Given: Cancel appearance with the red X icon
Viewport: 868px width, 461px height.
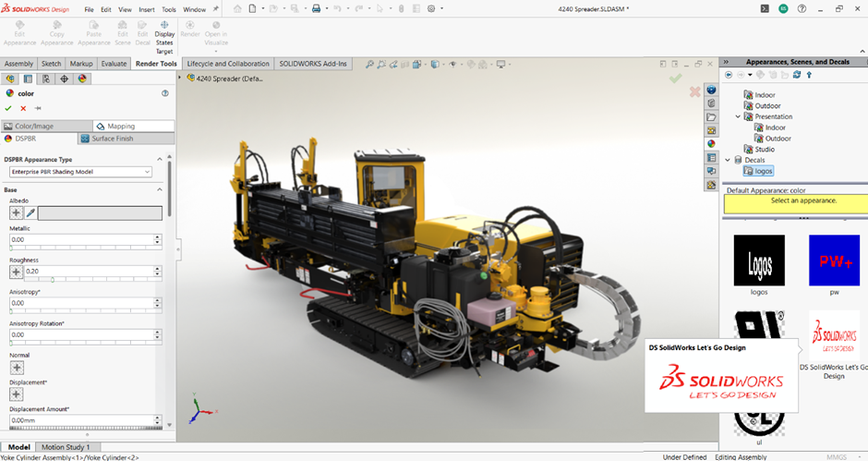Looking at the screenshot, I should (23, 108).
